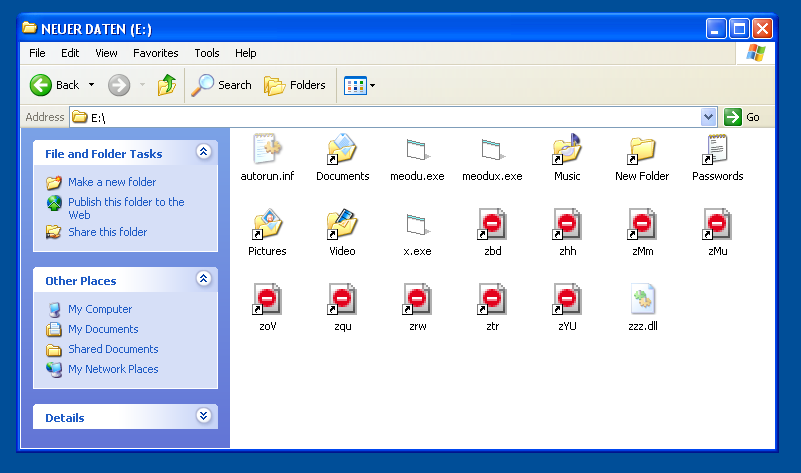801x473 pixels.
Task: Open the autorun.inf file icon
Action: tap(267, 151)
